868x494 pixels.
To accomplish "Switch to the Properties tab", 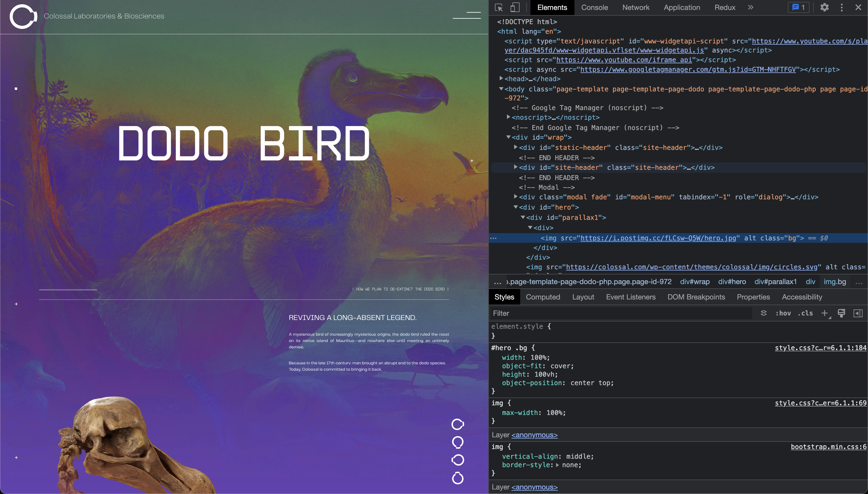I will click(x=753, y=297).
